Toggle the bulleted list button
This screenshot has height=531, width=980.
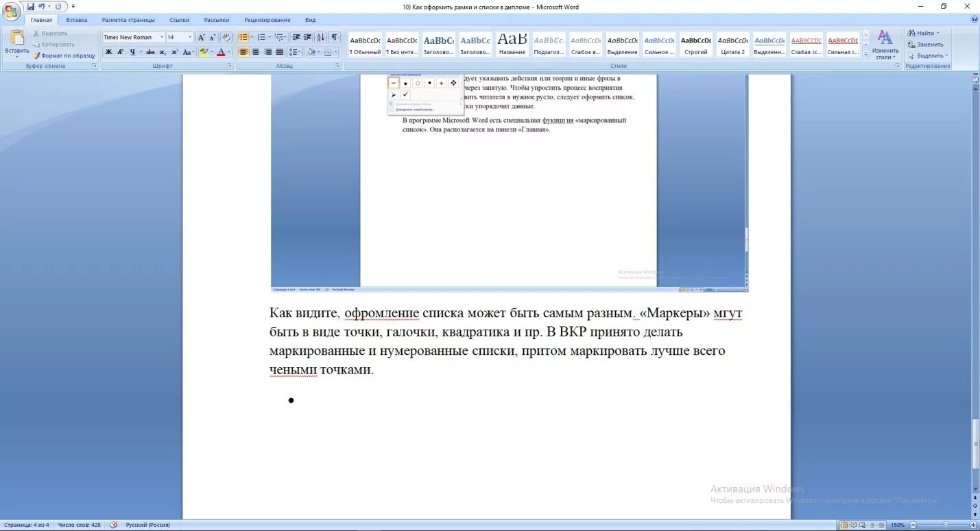tap(243, 38)
